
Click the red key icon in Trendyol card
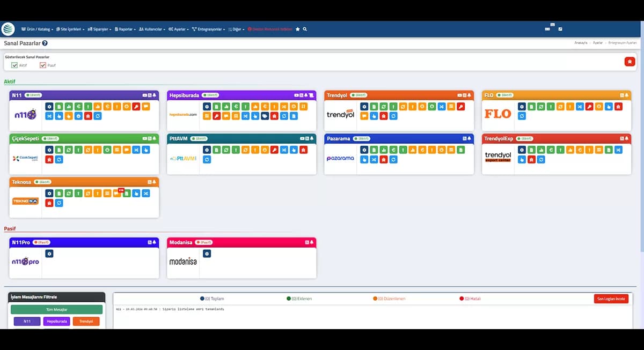tap(460, 106)
